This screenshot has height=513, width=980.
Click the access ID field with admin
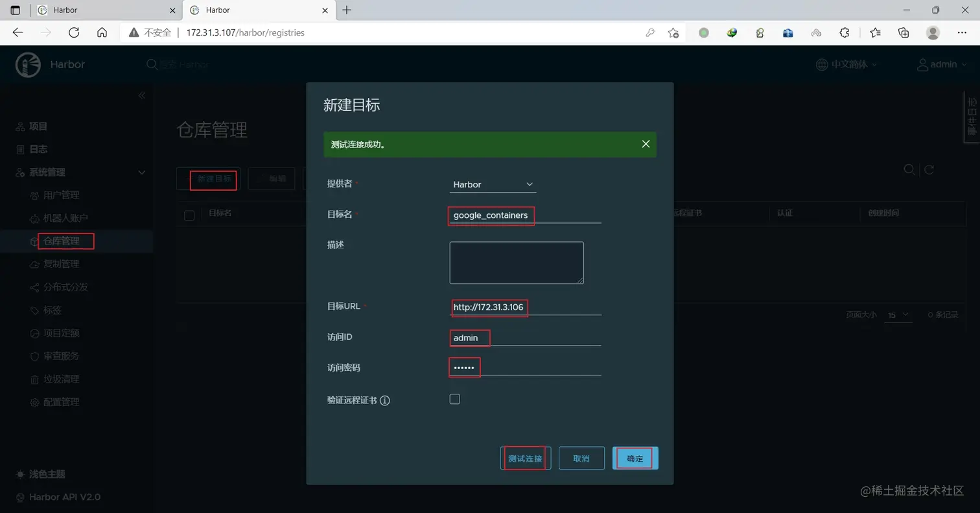pos(526,337)
